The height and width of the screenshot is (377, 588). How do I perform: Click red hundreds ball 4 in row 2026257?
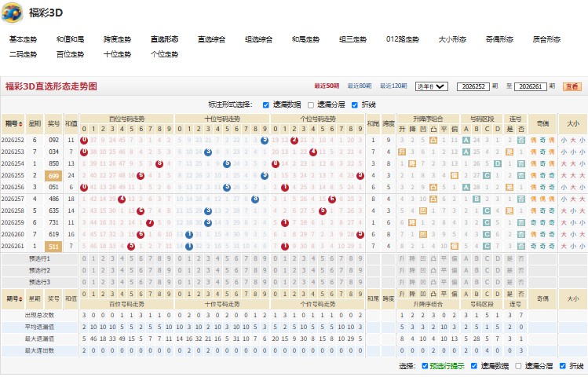tap(122, 199)
